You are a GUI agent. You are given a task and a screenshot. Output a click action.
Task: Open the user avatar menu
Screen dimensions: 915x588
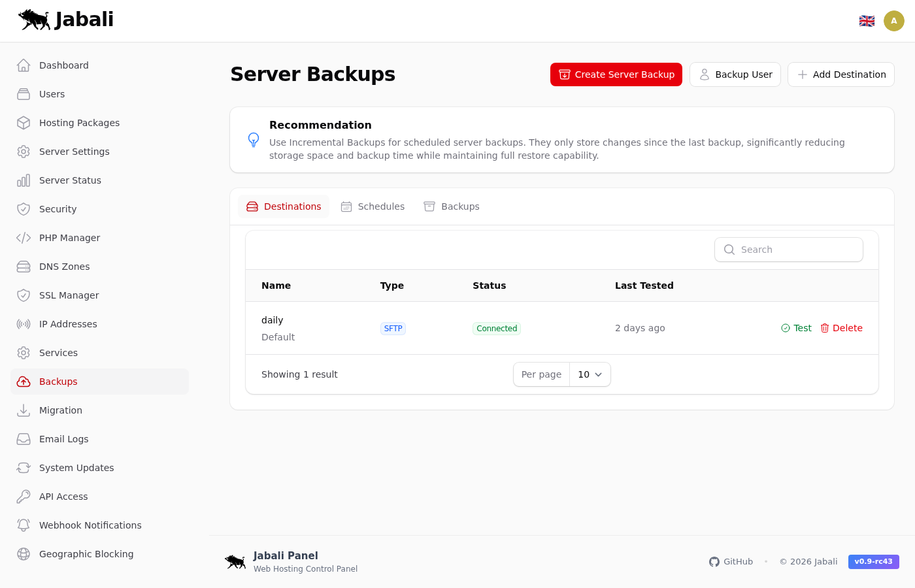coord(893,21)
